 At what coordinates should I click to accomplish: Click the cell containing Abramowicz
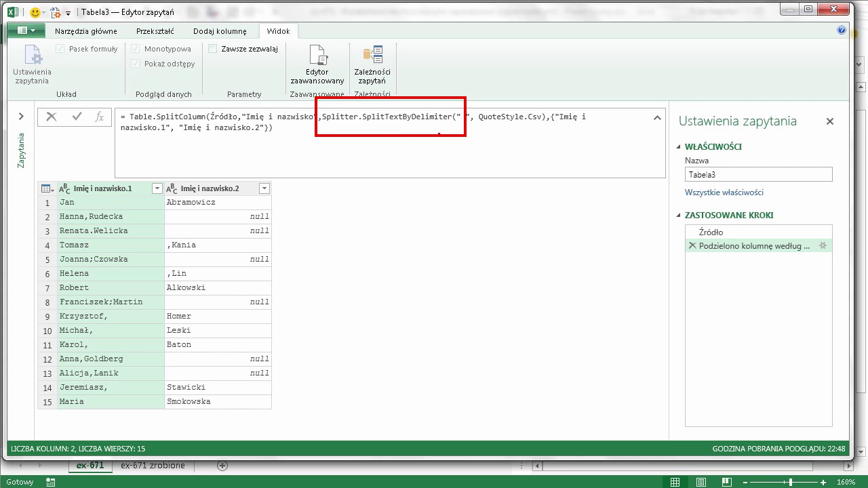(218, 202)
